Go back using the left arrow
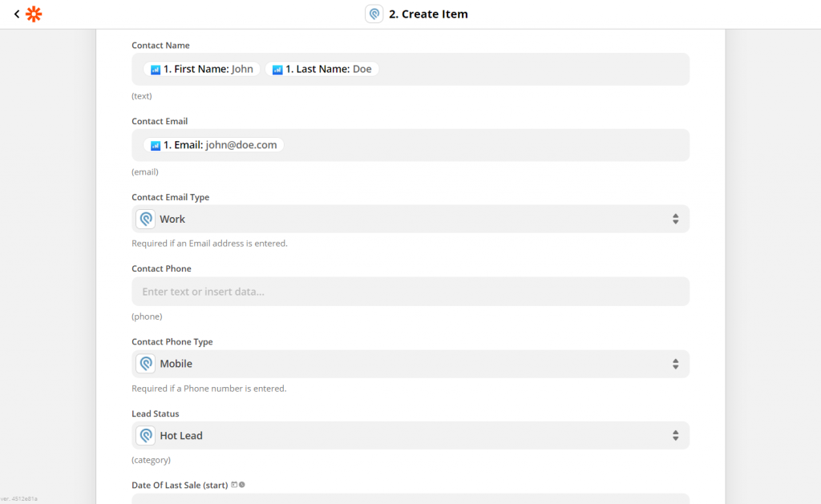 pos(17,14)
